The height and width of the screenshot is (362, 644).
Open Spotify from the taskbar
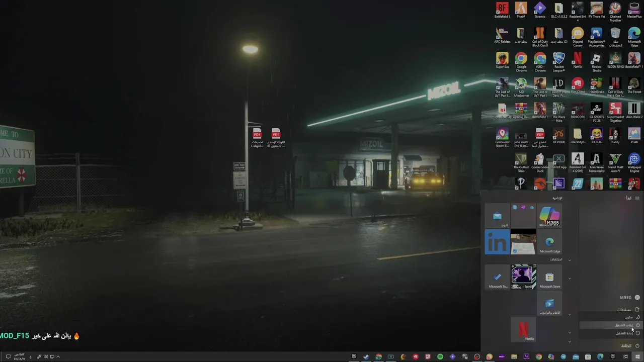click(x=440, y=357)
